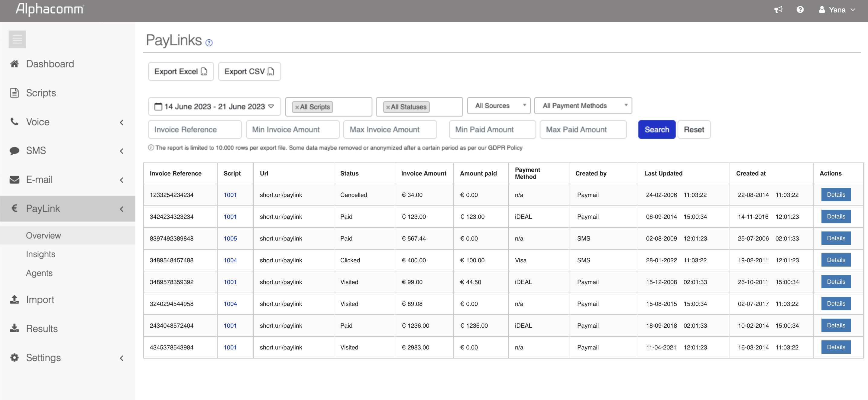Open the All Sources dropdown
The width and height of the screenshot is (868, 400).
[499, 106]
